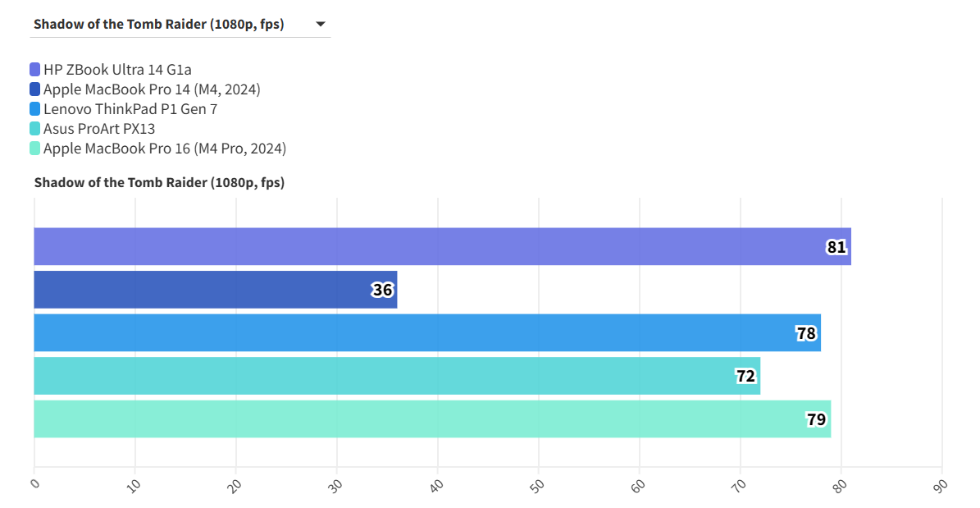Click the HP ZBook Ultra 14 G1a color swatch
Image resolution: width=980 pixels, height=508 pixels.
(35, 70)
